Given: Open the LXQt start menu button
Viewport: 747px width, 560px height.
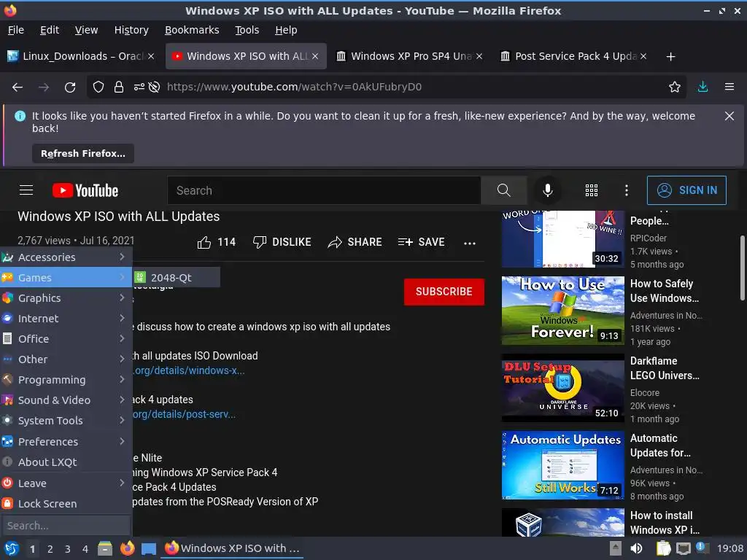Looking at the screenshot, I should tap(11, 549).
